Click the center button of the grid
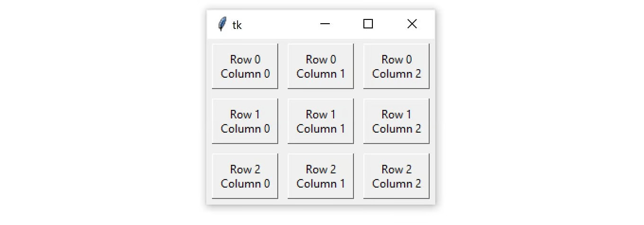The image size is (644, 225). pos(321,121)
